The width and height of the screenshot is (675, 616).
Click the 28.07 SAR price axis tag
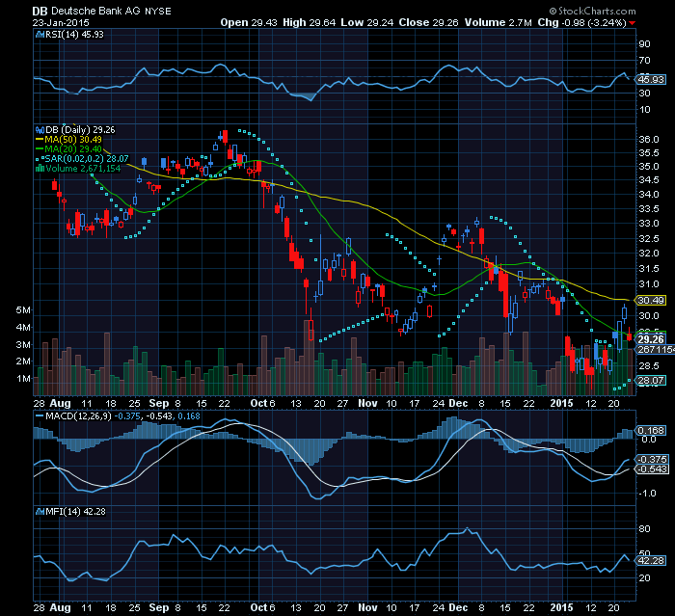coord(651,380)
